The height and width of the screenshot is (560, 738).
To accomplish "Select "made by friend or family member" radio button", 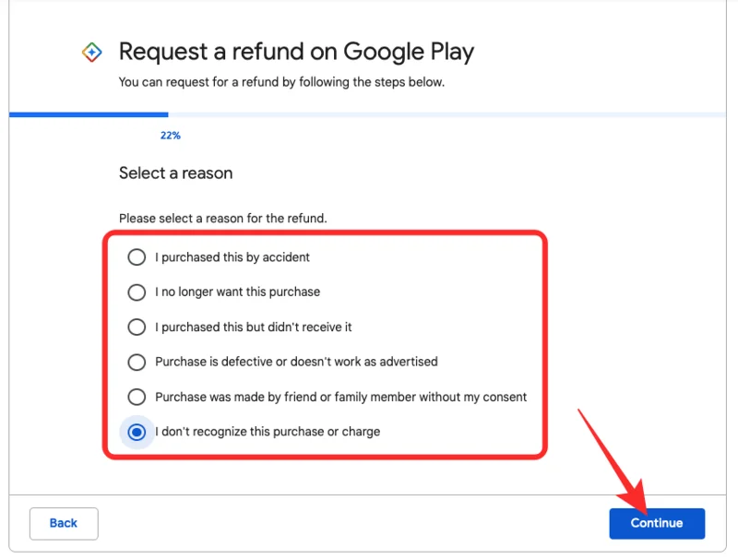I will tap(137, 397).
